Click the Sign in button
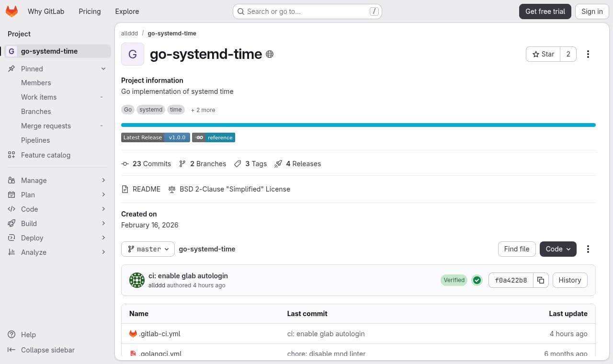Viewport: 613px width, 364px height. point(592,11)
